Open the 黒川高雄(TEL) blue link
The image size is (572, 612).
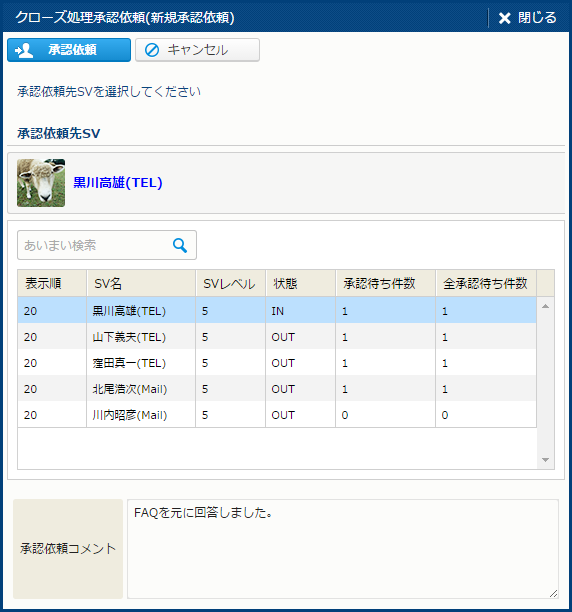118,183
